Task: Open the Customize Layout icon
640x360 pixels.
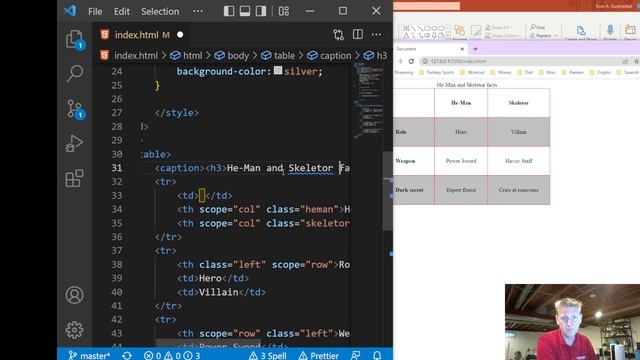Action: pyautogui.click(x=284, y=11)
